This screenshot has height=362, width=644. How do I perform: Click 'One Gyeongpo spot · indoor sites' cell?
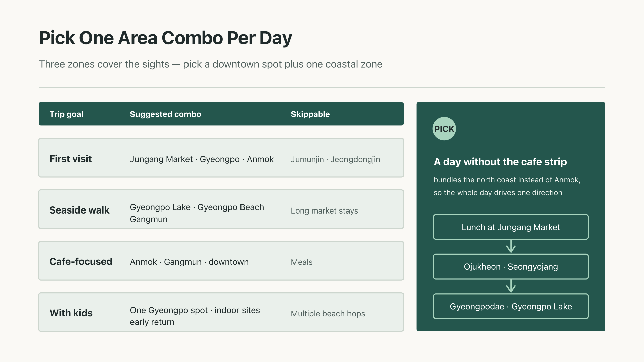click(195, 316)
